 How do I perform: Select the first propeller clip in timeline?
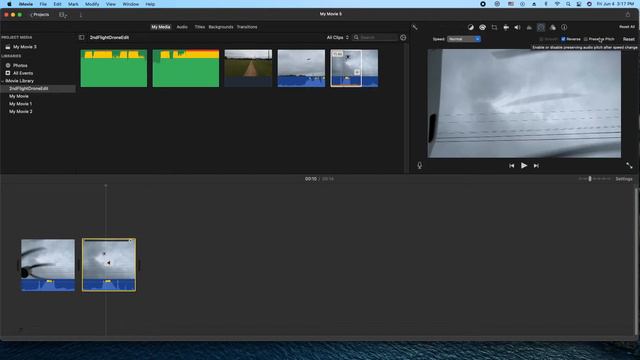pyautogui.click(x=48, y=265)
